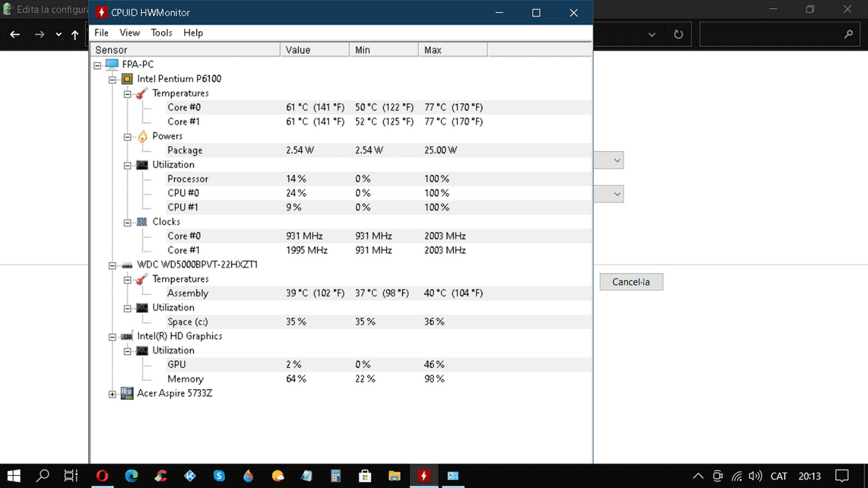Click the background window search box
The image size is (868, 488).
(780, 35)
